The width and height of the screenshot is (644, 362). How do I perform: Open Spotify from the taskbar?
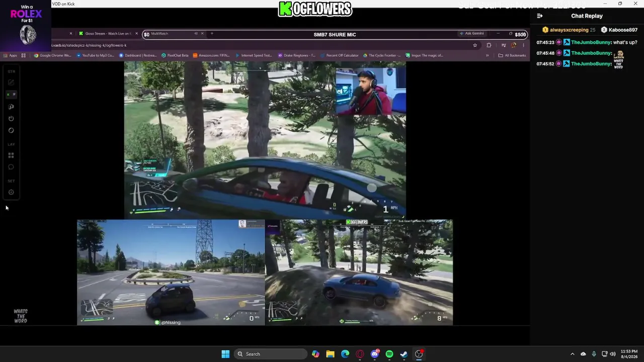click(x=389, y=354)
